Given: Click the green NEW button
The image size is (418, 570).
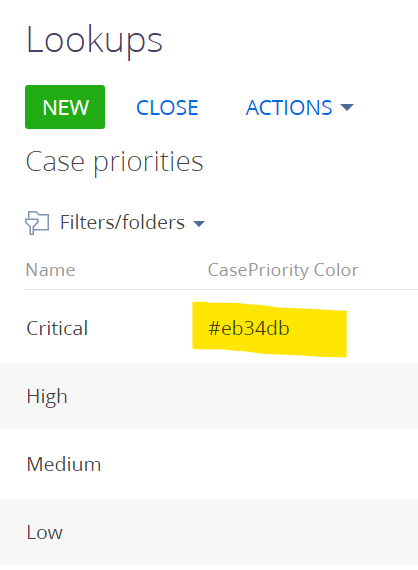Looking at the screenshot, I should [65, 107].
